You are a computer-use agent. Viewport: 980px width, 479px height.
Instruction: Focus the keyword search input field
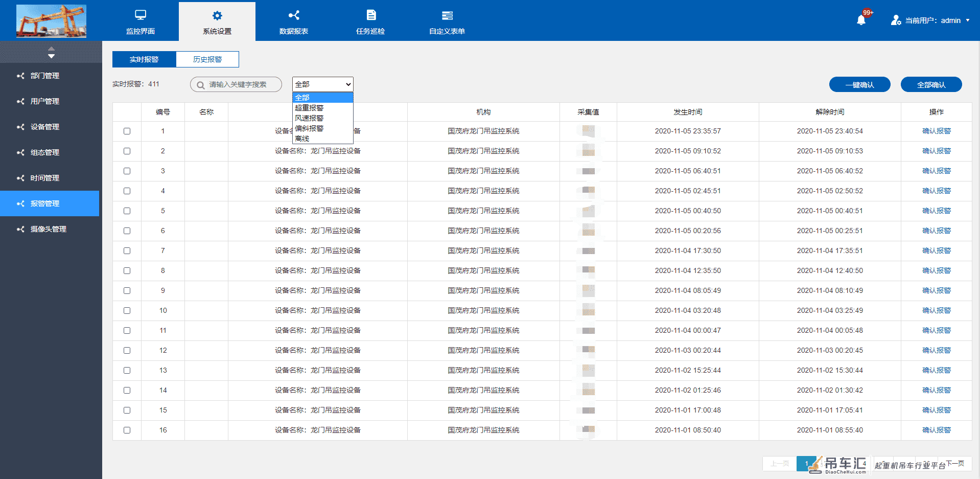[236, 84]
